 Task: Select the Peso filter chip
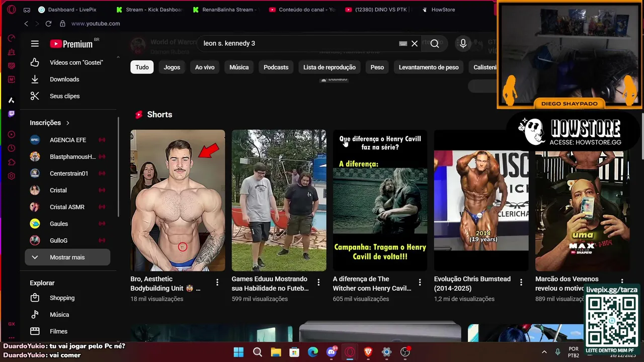(x=377, y=67)
